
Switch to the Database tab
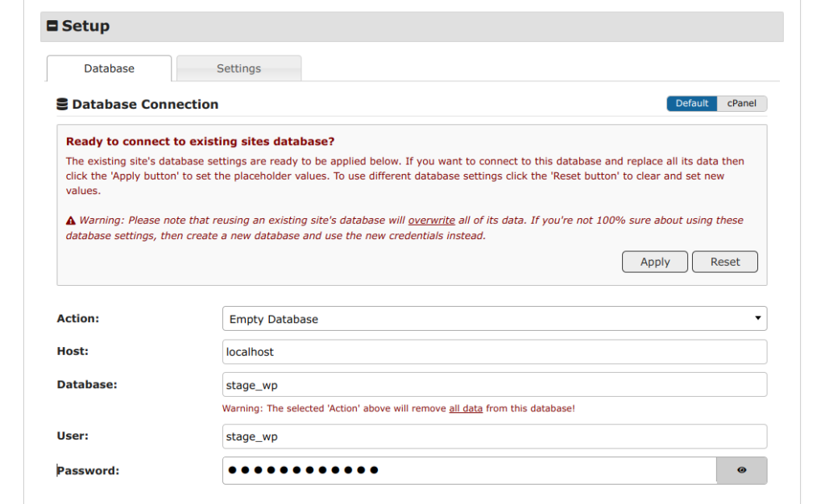point(109,68)
